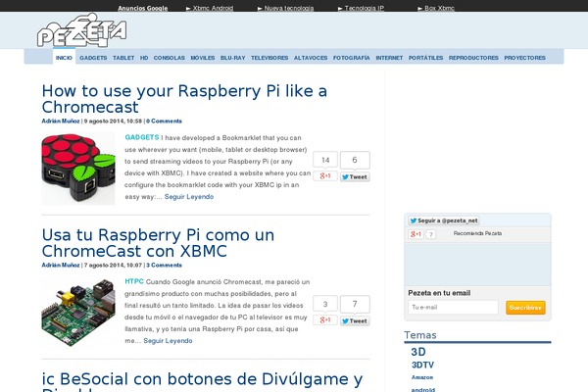Image resolution: width=588 pixels, height=392 pixels.
Task: Open the 0 Comments link
Action: [164, 122]
